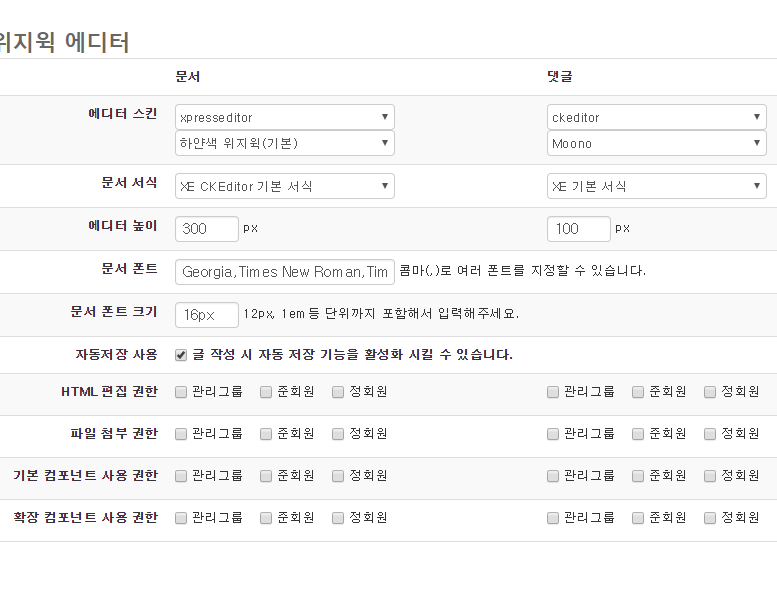The height and width of the screenshot is (598, 777).
Task: Open the comment XE 기본 서식 dropdown
Action: [x=656, y=186]
